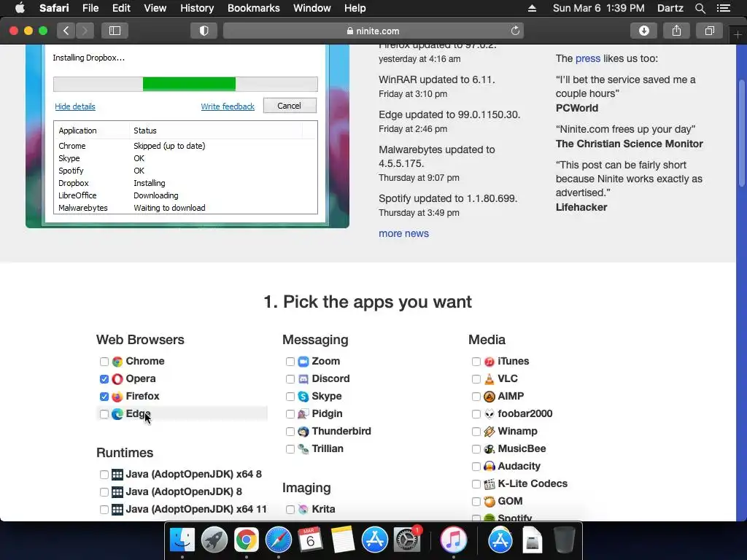The width and height of the screenshot is (747, 560).
Task: Open the Bookmarks menu
Action: click(x=253, y=8)
